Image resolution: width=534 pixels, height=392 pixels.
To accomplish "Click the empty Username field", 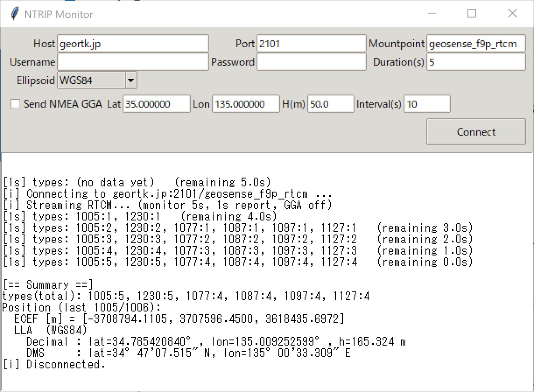I will coord(133,62).
